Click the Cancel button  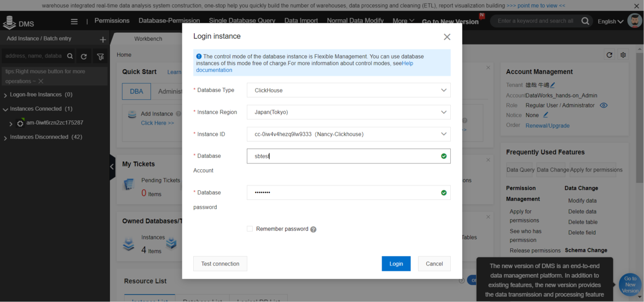click(434, 264)
